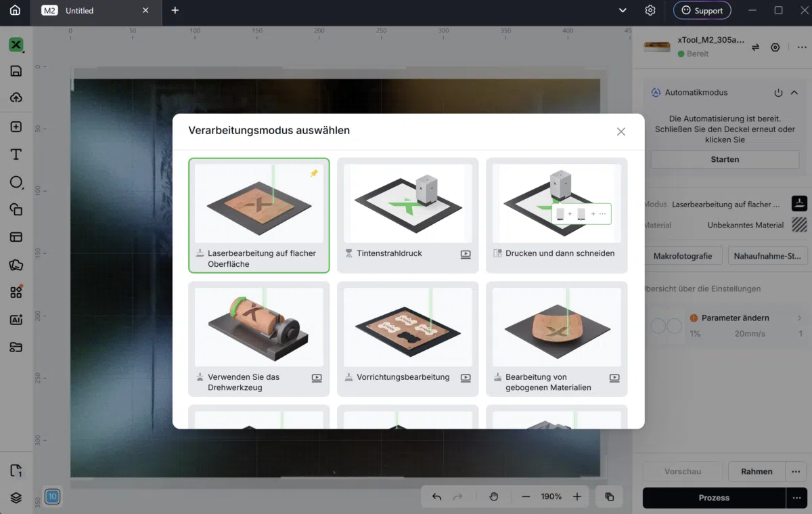Play the gebogene Materialien tutorial video icon
The width and height of the screenshot is (812, 514).
614,378
